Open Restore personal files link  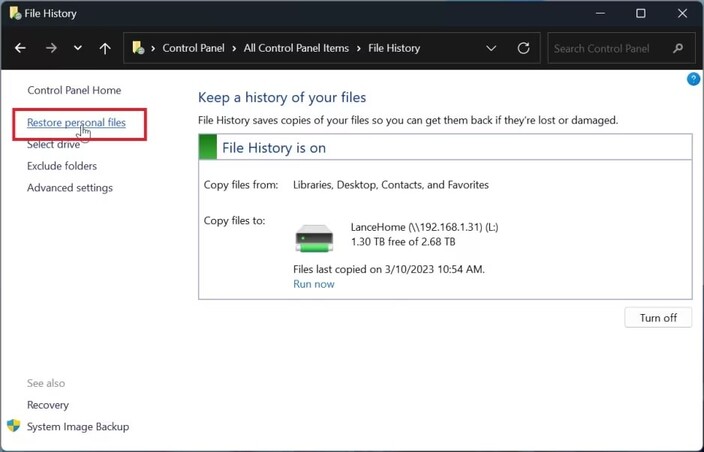76,123
